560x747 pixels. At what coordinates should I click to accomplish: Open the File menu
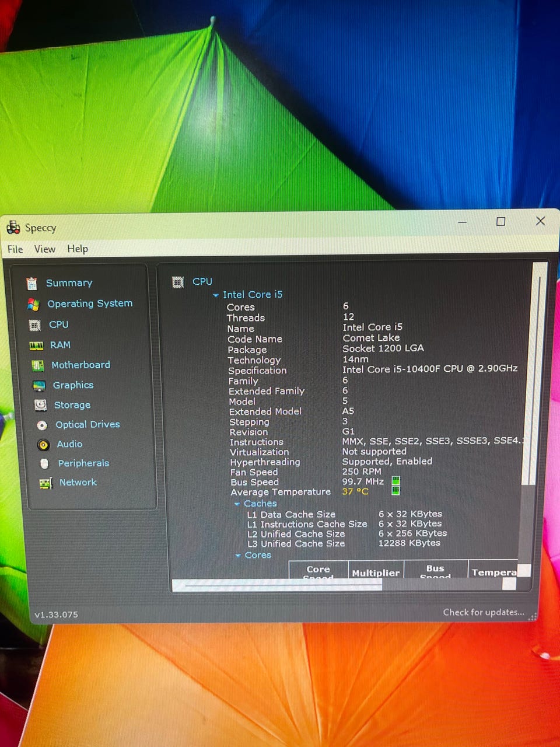click(x=15, y=249)
